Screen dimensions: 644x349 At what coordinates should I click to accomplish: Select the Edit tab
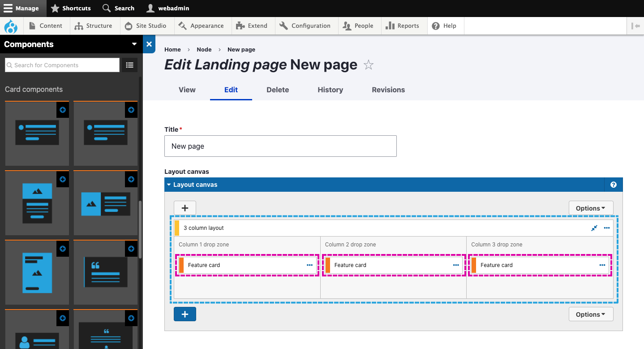(x=231, y=90)
